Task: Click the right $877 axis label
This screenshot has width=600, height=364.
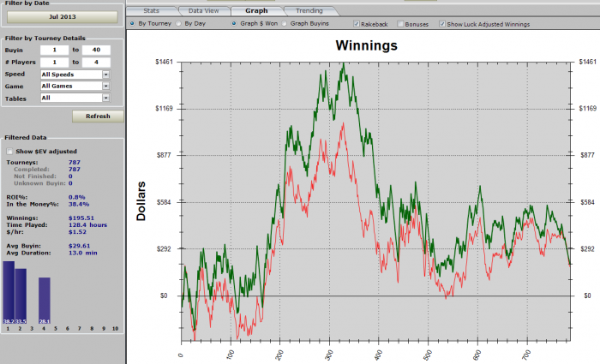Action: [x=587, y=155]
